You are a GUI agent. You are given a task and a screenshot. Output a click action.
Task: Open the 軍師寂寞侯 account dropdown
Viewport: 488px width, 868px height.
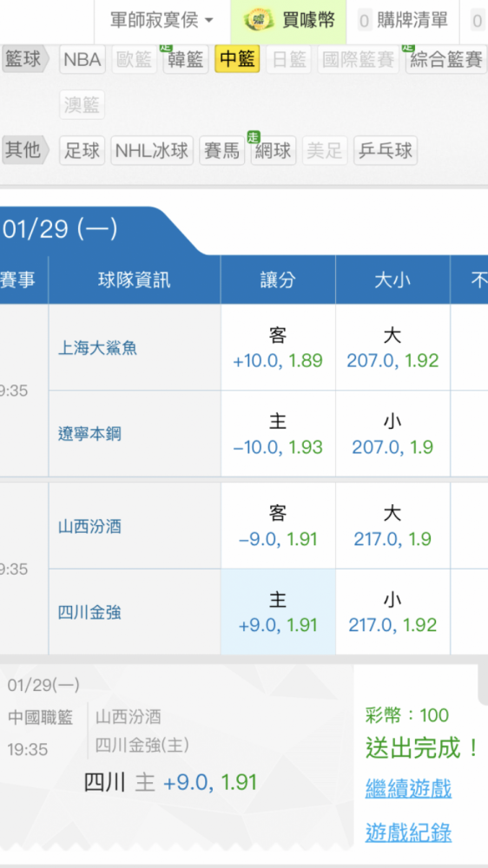(x=162, y=22)
